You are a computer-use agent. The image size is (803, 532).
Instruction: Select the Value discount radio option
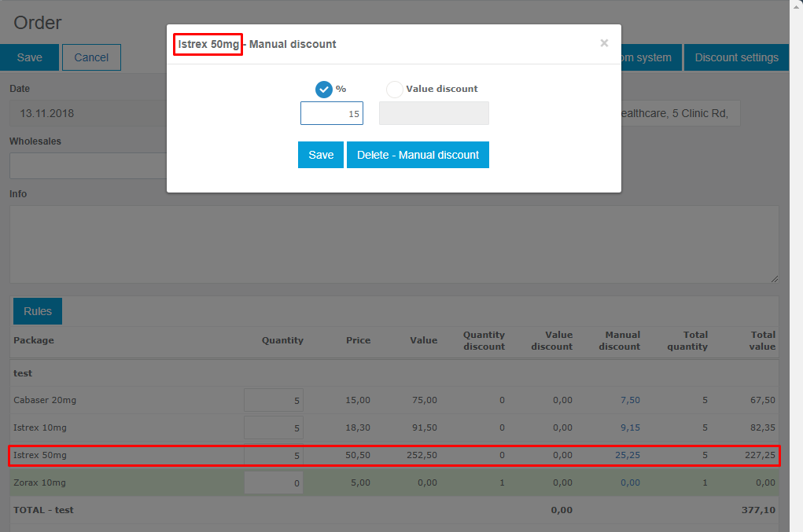(395, 90)
